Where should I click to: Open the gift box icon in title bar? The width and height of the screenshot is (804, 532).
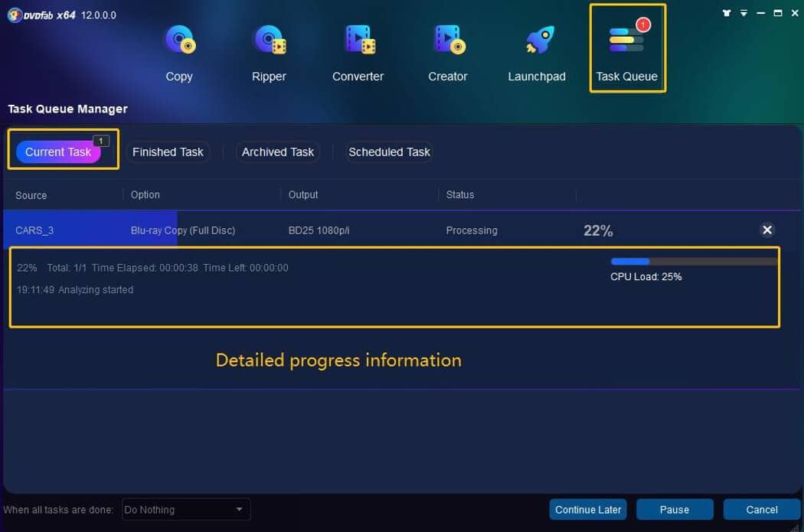(x=727, y=13)
